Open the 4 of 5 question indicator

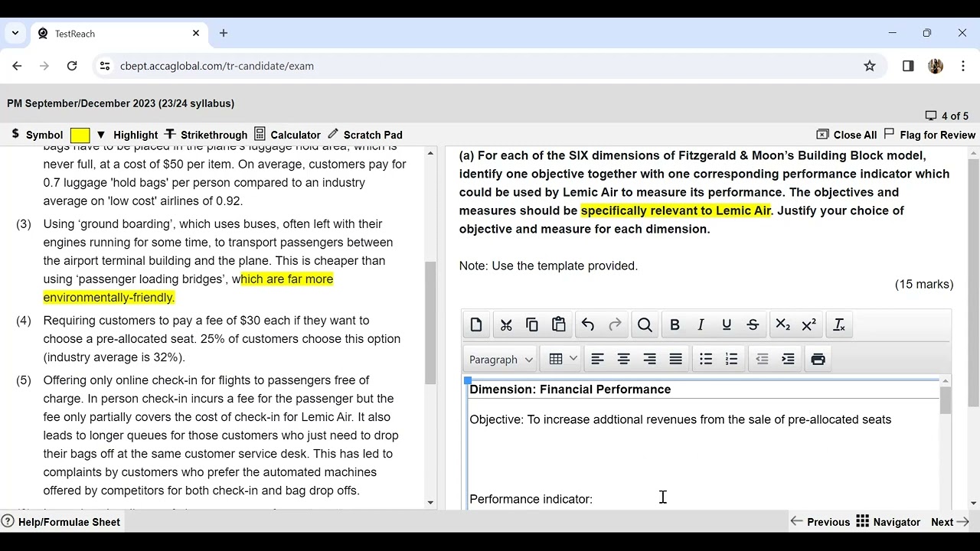coord(947,116)
